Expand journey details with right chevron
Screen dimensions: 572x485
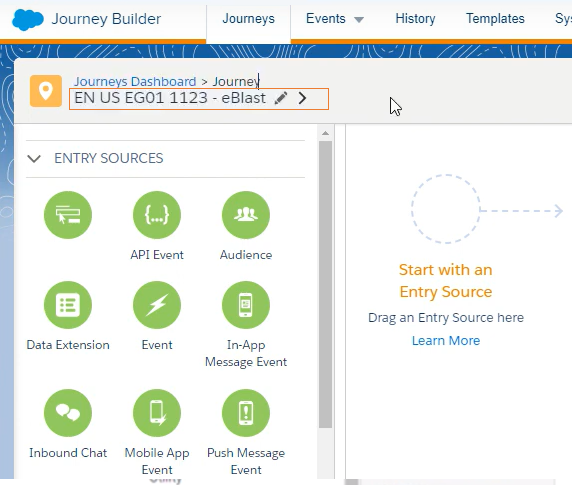302,98
